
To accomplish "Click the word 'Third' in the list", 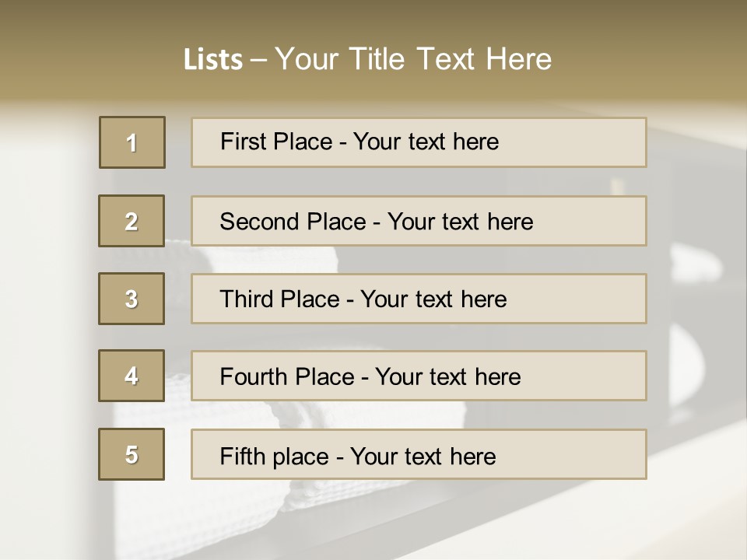I will pos(247,299).
